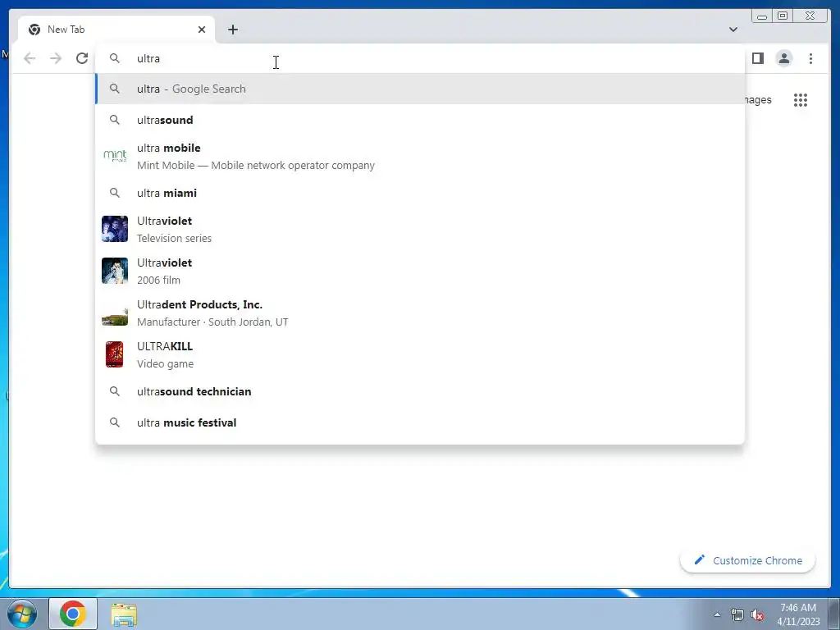This screenshot has height=630, width=840.
Task: Click Chrome icon in the taskbar
Action: click(x=73, y=614)
